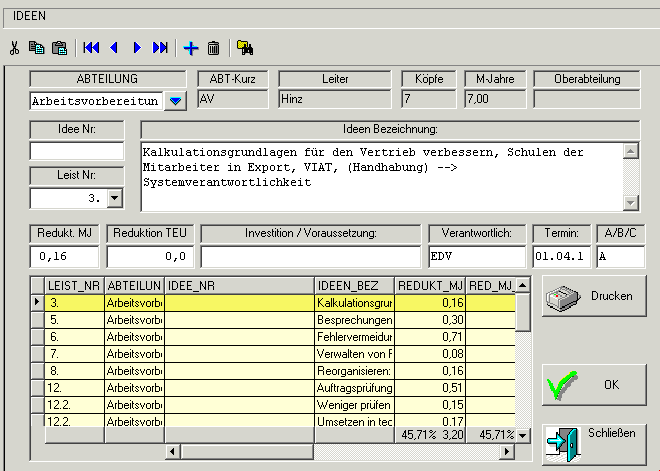The image size is (660, 471).
Task: Click the Cut scissors icon
Action: coord(14,48)
